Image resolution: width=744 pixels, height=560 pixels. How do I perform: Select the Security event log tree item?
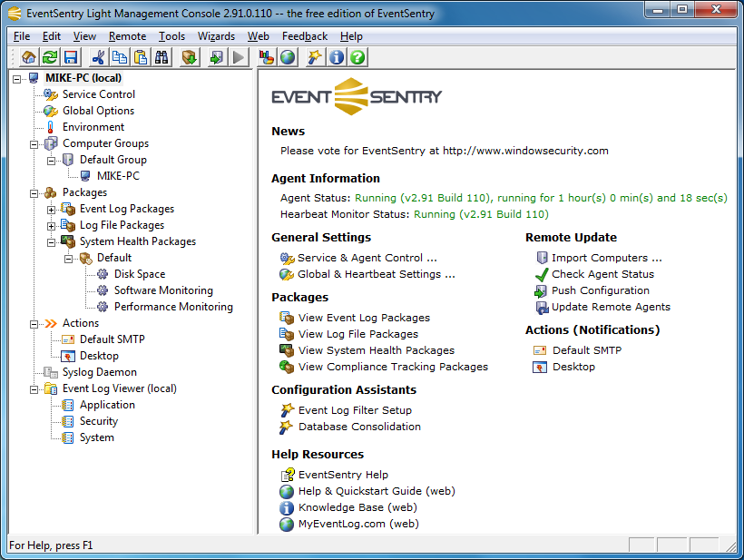coord(99,421)
